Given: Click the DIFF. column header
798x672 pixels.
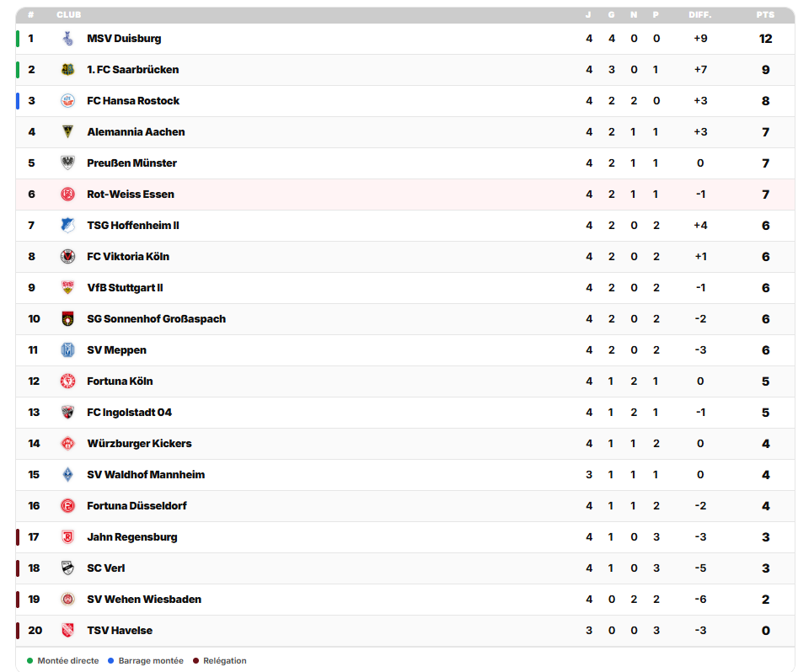Looking at the screenshot, I should click(x=700, y=15).
